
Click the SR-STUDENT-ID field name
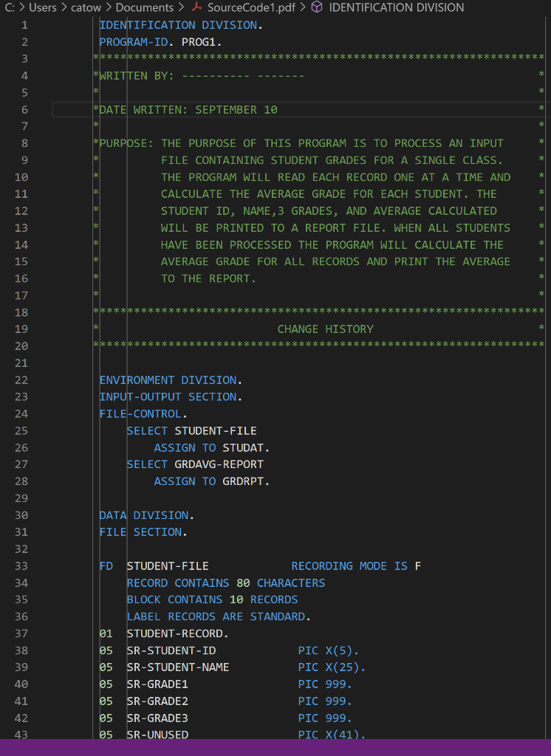(x=171, y=651)
